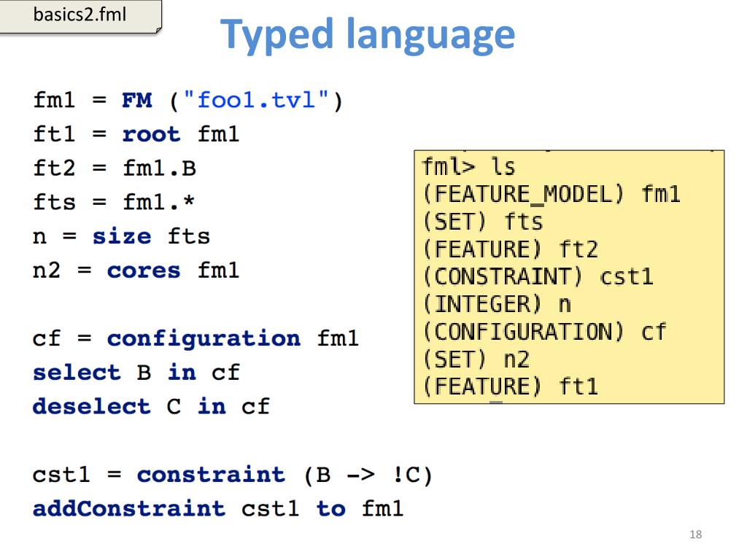Click the line 'deselect C in cf'

pos(151,407)
